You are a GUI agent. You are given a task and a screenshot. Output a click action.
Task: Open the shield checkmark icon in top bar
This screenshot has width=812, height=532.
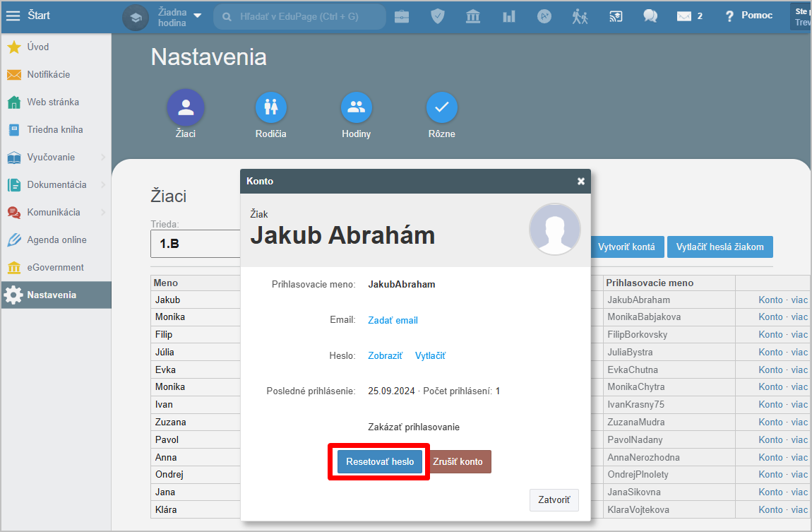438,16
